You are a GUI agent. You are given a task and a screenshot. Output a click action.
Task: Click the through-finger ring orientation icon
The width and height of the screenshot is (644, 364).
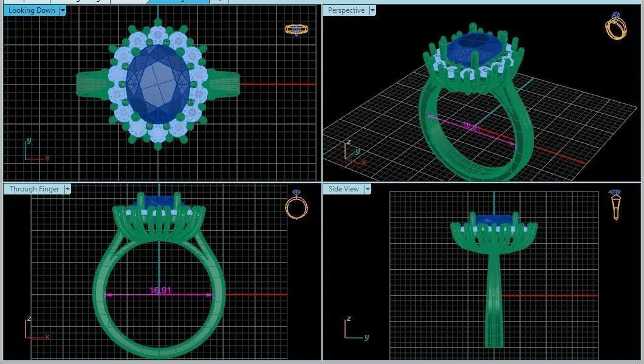pyautogui.click(x=296, y=205)
